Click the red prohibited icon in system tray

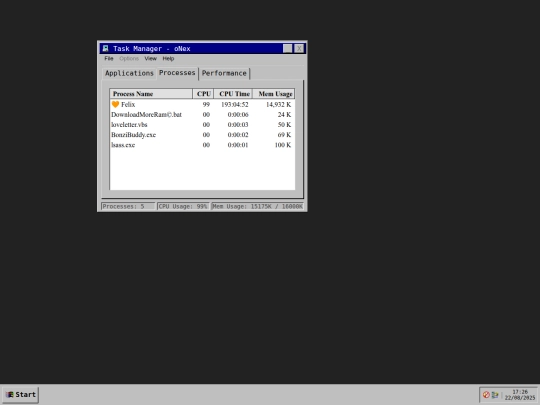[x=486, y=395]
